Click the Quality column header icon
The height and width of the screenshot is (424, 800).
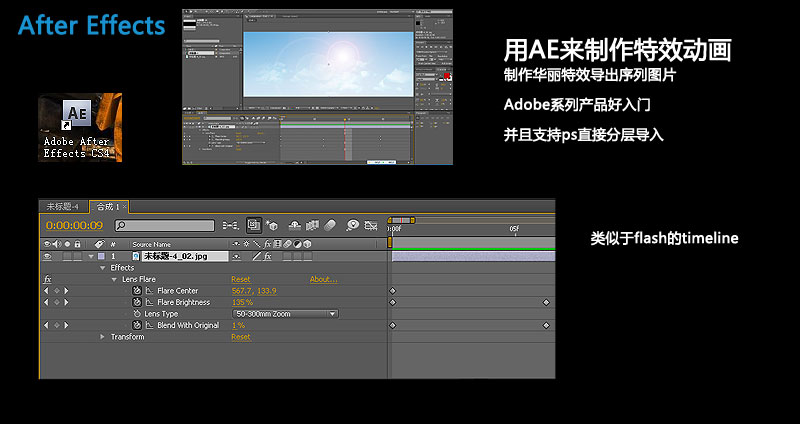257,244
